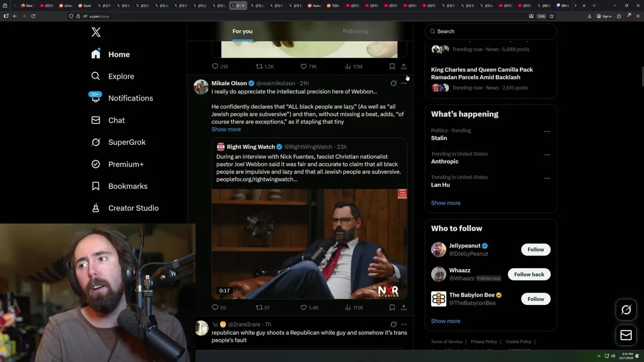Bookmark the post with 12M views

pos(392,66)
